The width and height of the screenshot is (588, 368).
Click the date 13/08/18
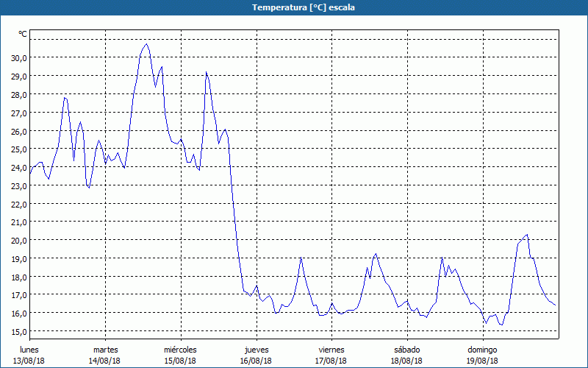(x=29, y=361)
